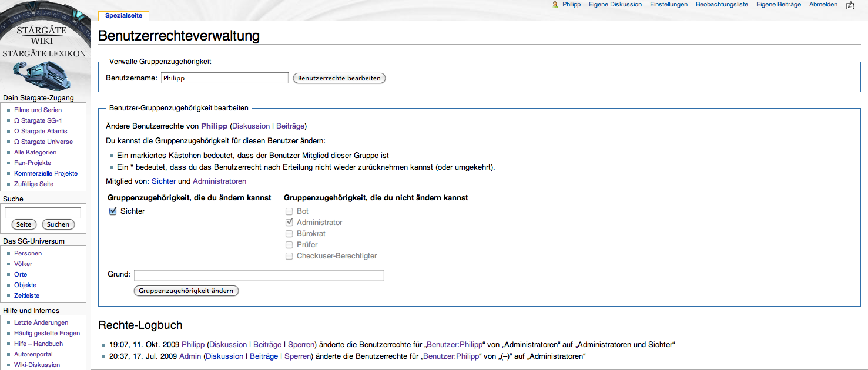
Task: Click the Administrator checkbox
Action: click(x=289, y=223)
